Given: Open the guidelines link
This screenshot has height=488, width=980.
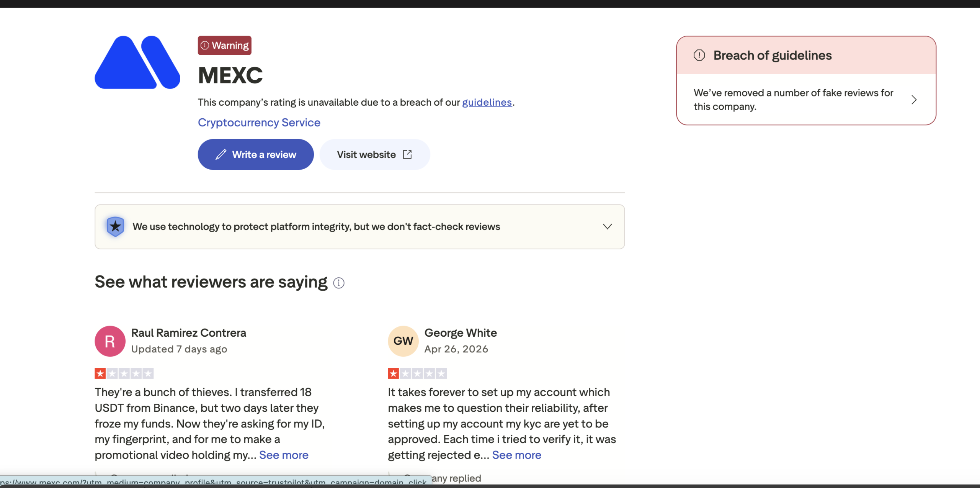Looking at the screenshot, I should pos(487,102).
